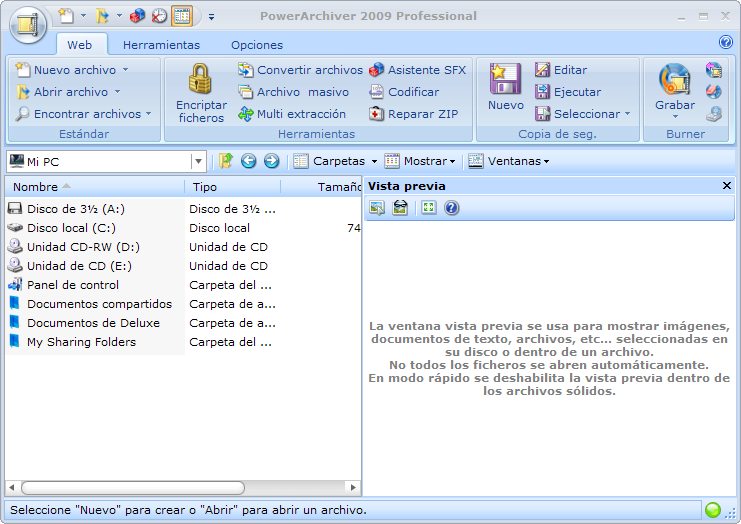Click the Convertir archivos icon

pyautogui.click(x=300, y=70)
